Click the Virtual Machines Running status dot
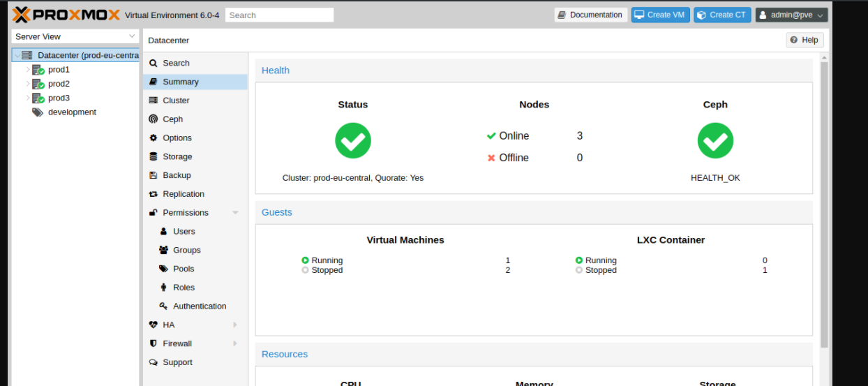 [305, 260]
